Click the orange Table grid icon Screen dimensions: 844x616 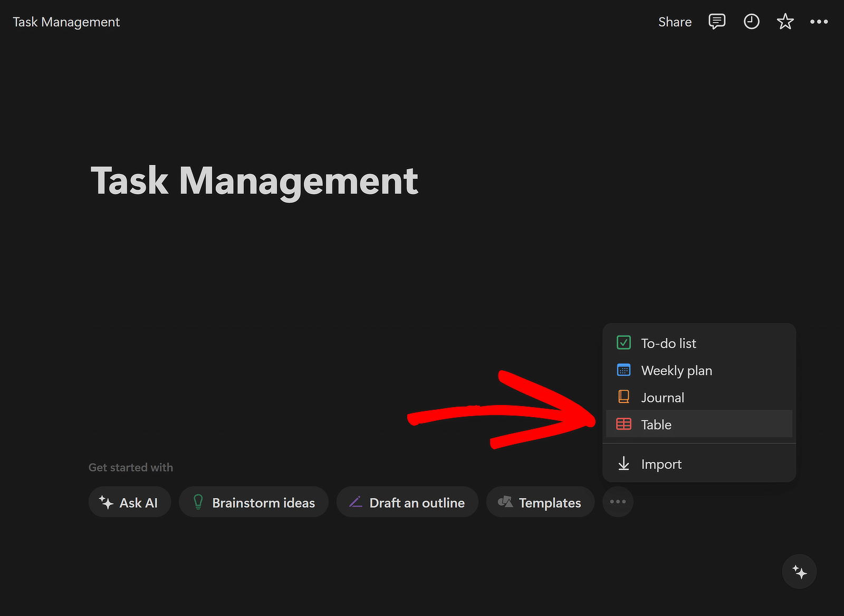coord(624,424)
